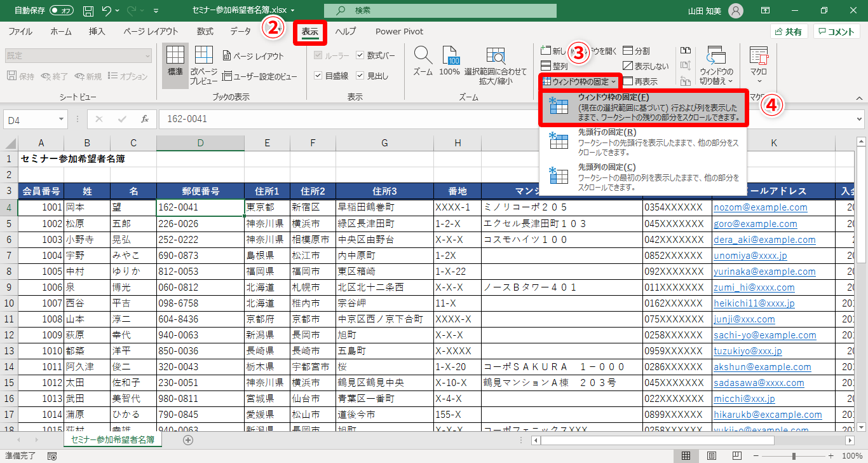Viewport: 868px width, 463px height.
Task: Open the goro@example.com email link
Action: tap(755, 224)
